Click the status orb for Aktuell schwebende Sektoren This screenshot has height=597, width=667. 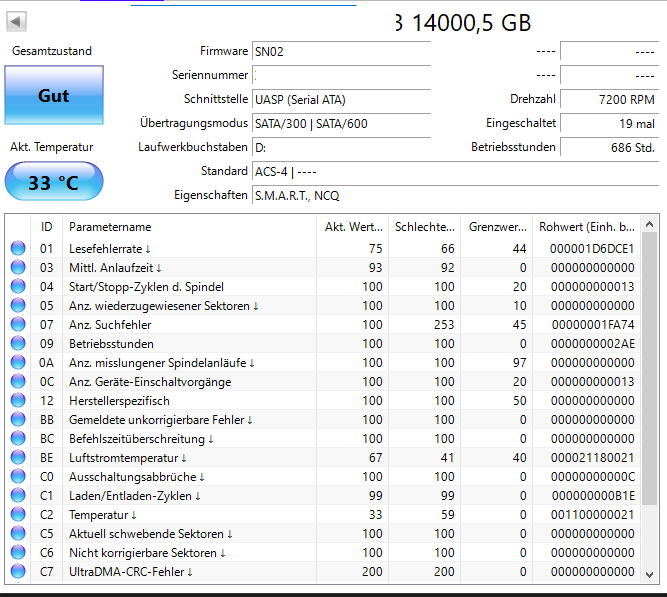[x=18, y=533]
